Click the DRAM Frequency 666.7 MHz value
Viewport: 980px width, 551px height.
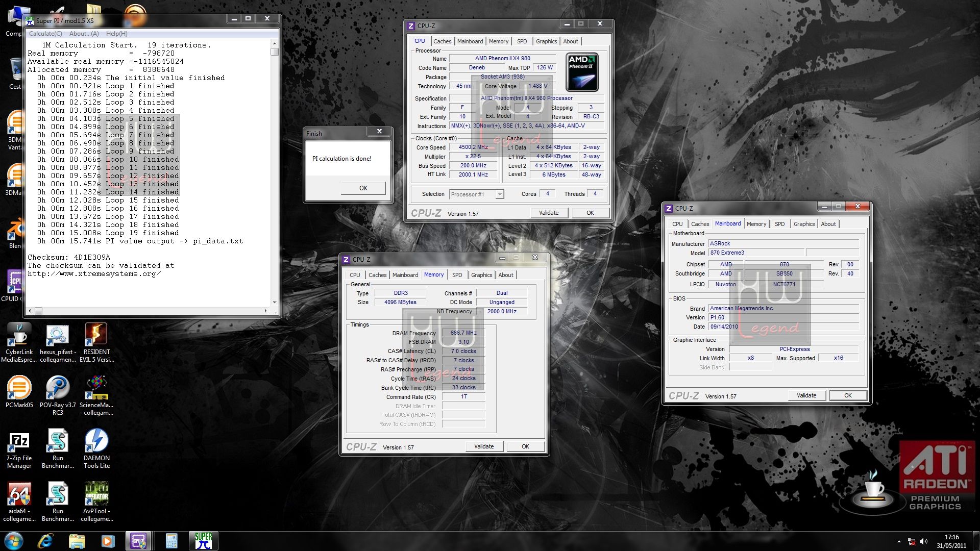tap(463, 333)
